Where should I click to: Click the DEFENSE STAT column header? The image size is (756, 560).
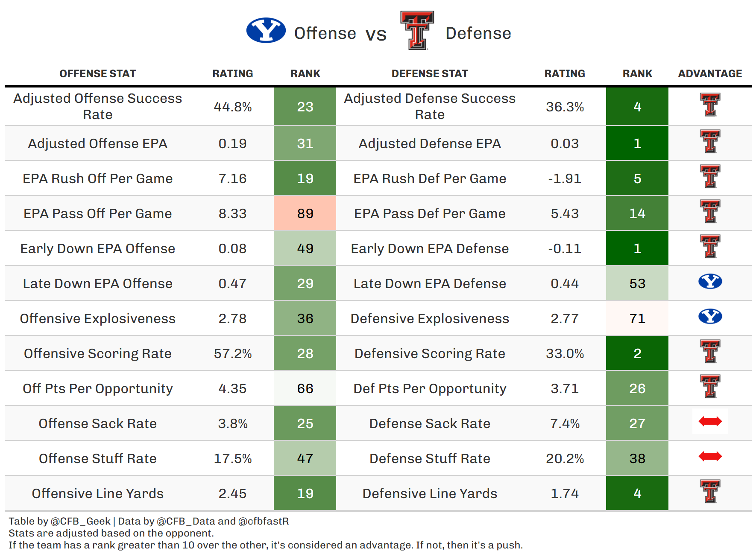pyautogui.click(x=430, y=74)
